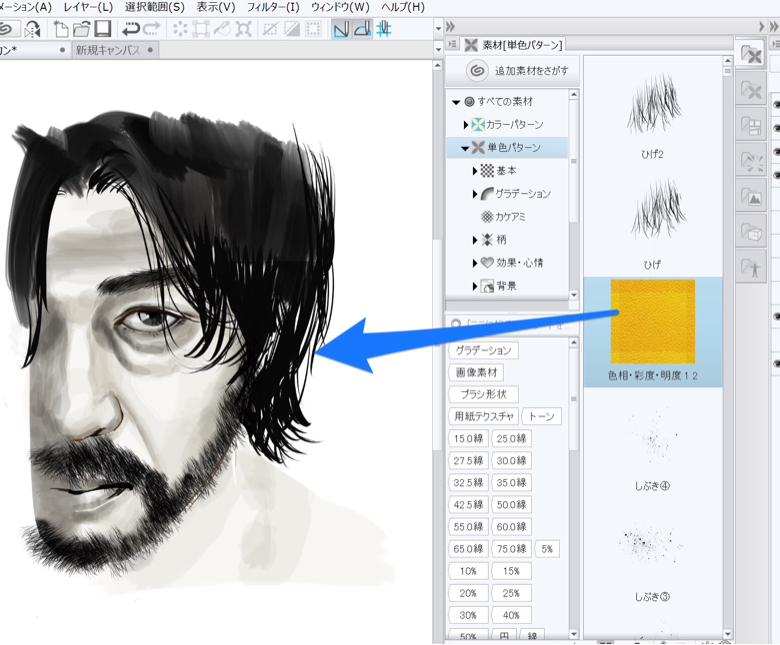The height and width of the screenshot is (645, 780).
Task: Save the document with the disk icon
Action: tap(102, 29)
